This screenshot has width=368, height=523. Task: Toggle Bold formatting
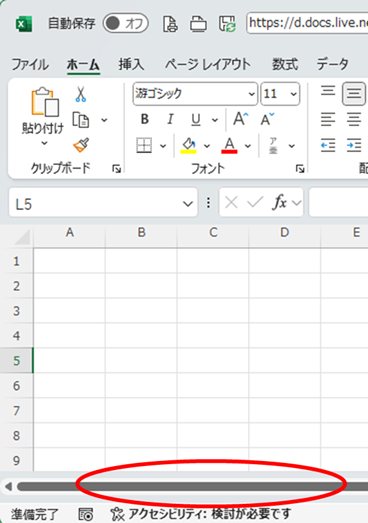point(144,119)
